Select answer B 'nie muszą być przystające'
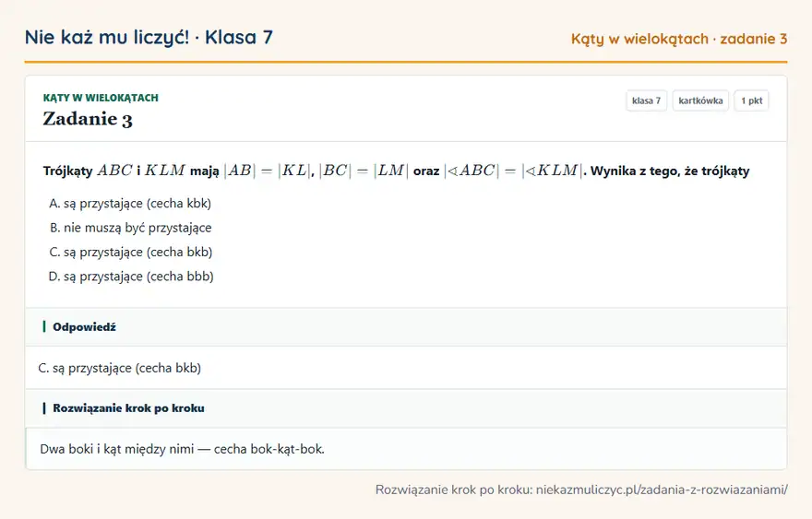 click(130, 228)
